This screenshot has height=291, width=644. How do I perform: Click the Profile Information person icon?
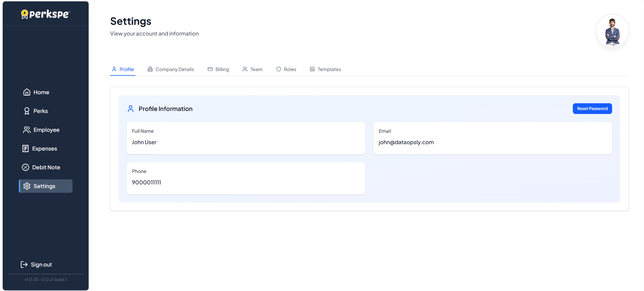click(131, 109)
